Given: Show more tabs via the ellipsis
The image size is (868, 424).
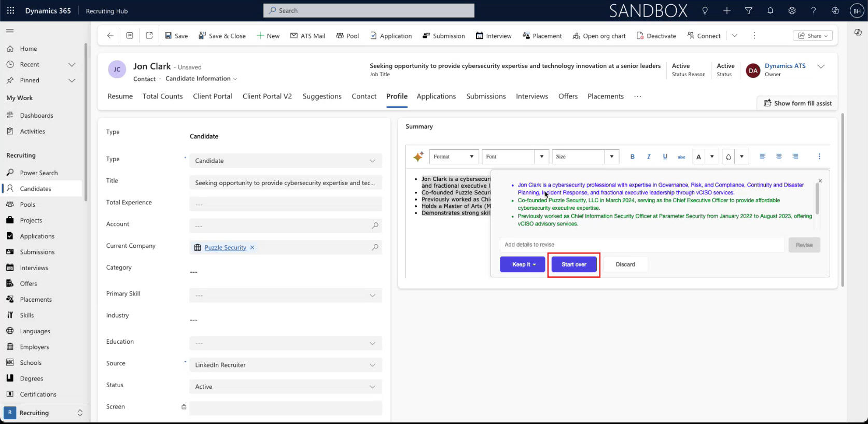Looking at the screenshot, I should pyautogui.click(x=637, y=96).
